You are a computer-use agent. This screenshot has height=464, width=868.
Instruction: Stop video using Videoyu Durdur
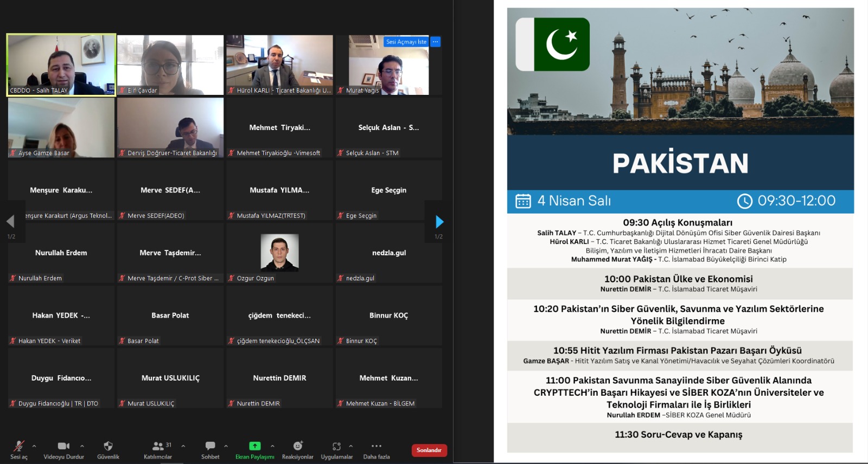63,447
